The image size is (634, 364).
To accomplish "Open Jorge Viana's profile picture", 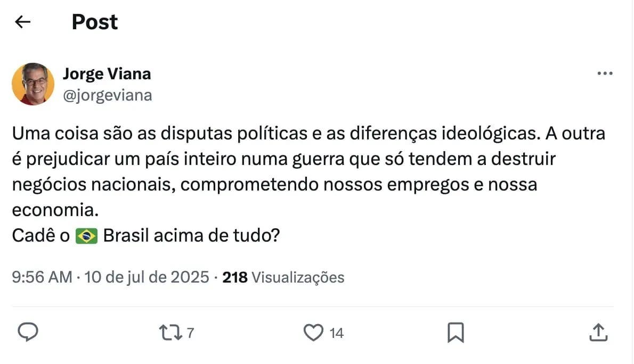I will pyautogui.click(x=33, y=84).
